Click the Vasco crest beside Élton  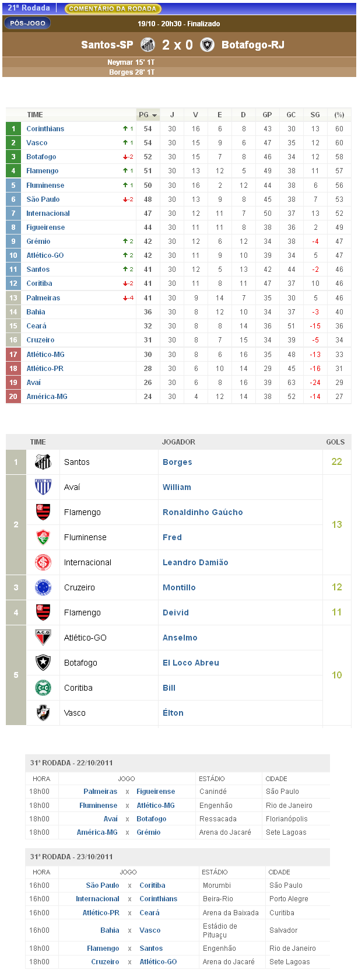click(43, 713)
